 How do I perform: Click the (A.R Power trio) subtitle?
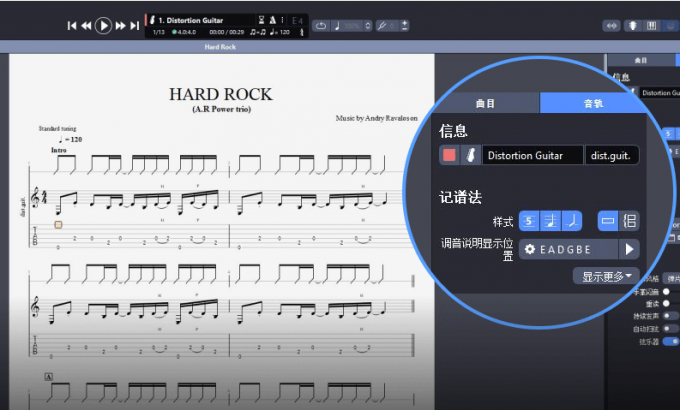(x=222, y=109)
